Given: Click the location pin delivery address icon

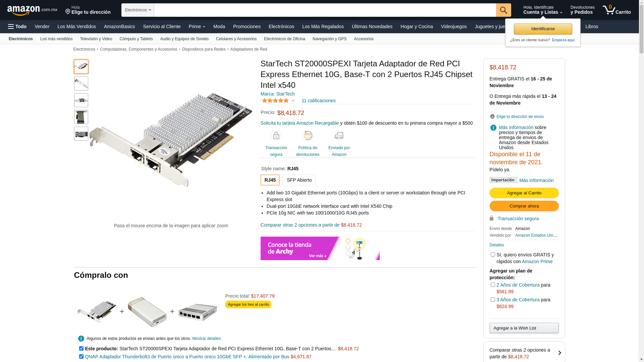Looking at the screenshot, I should pyautogui.click(x=492, y=117).
